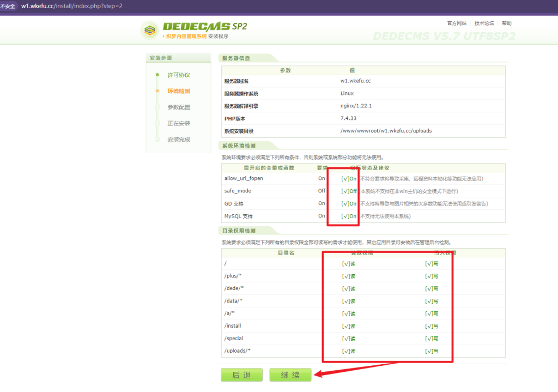Click the 不安全 security indicator in address bar

(8, 5)
